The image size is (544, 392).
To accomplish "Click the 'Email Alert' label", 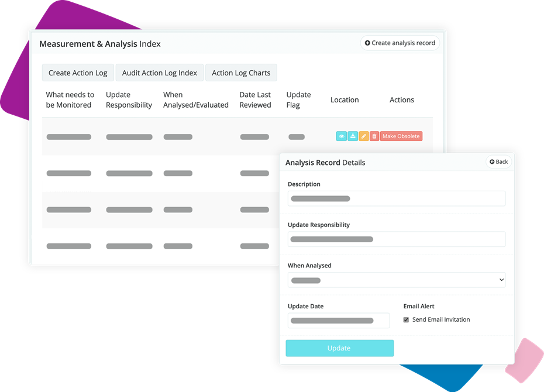I will [419, 307].
